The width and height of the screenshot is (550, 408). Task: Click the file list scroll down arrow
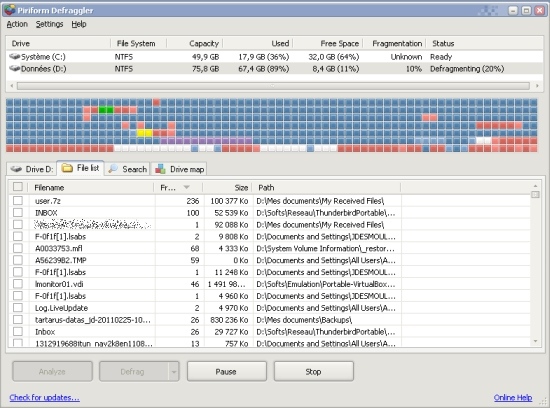(535, 341)
